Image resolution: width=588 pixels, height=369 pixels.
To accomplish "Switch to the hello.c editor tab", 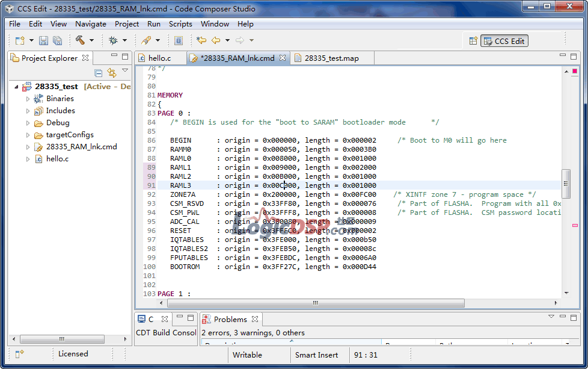I will point(160,58).
